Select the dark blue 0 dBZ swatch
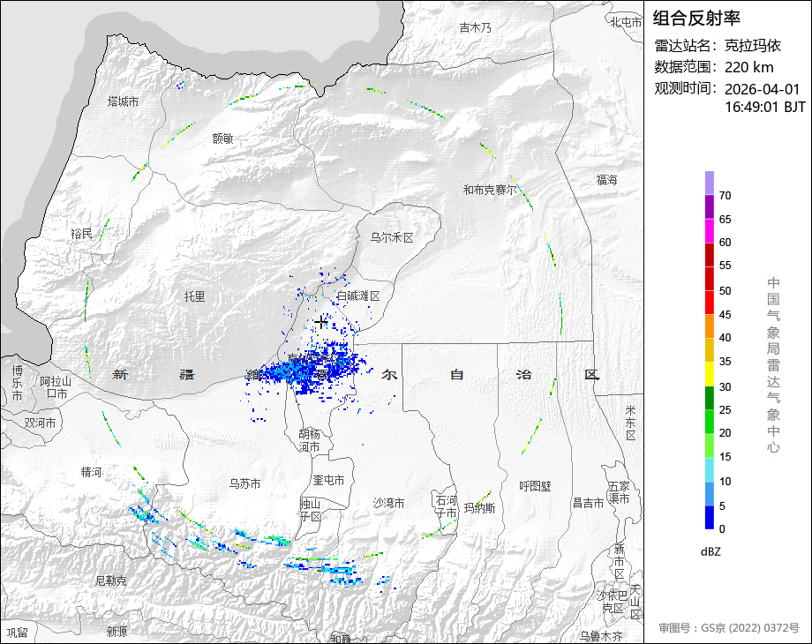Viewport: 812px width, 644px height. (710, 518)
